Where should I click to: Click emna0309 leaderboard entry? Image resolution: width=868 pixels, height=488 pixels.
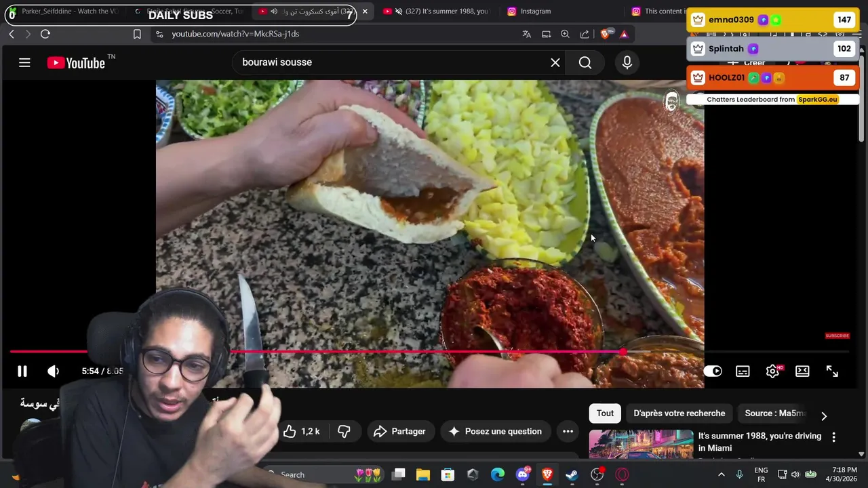[x=773, y=20]
